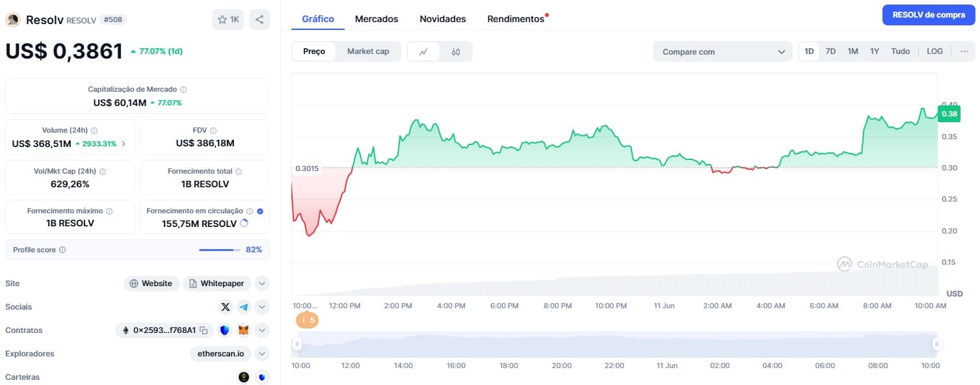Click the 155,75M RESOLV circulating value
980x385 pixels.
(x=199, y=223)
